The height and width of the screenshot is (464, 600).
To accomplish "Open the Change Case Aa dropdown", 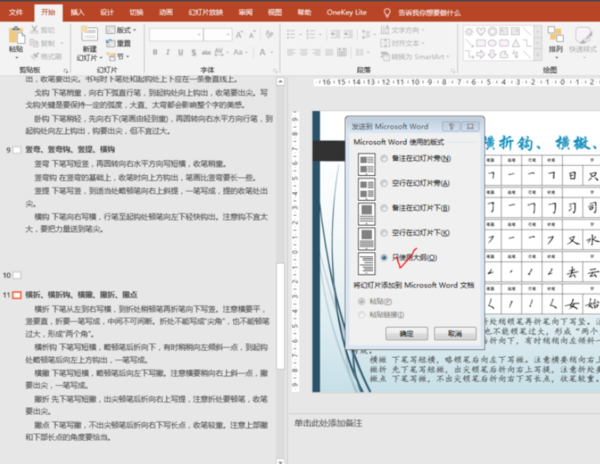I will pos(241,52).
